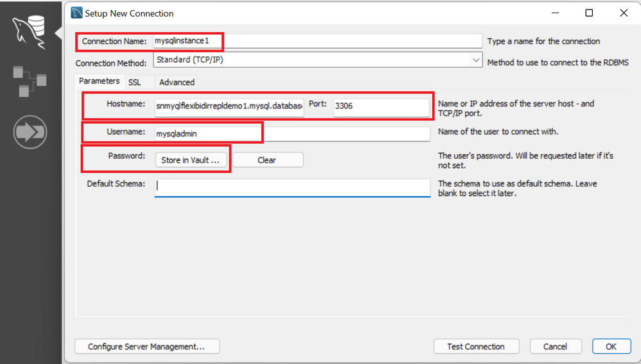
Task: Switch to the Advanced tab
Action: pos(176,83)
